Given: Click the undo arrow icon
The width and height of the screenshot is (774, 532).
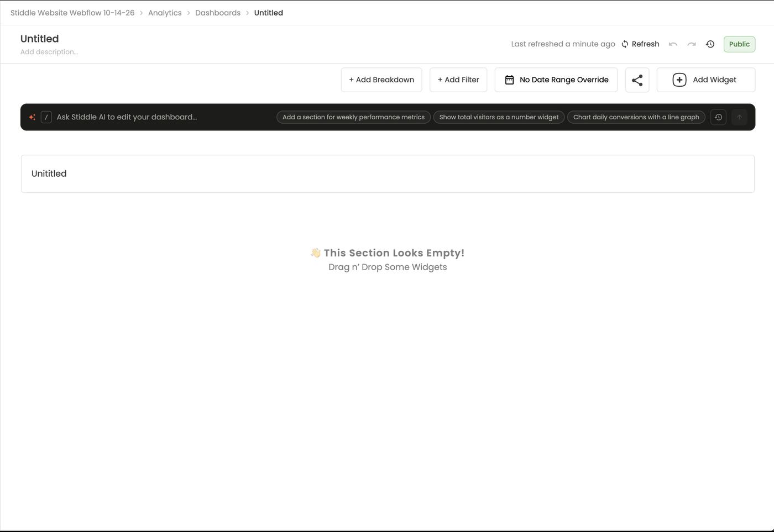Looking at the screenshot, I should coord(673,44).
